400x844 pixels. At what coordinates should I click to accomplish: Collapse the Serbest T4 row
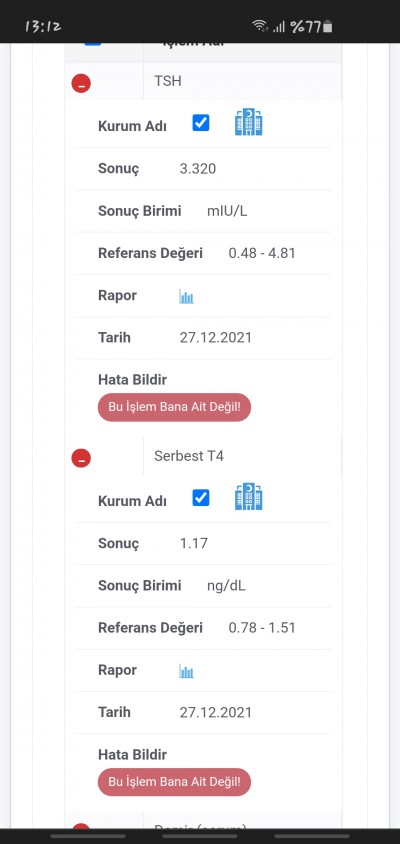pyautogui.click(x=81, y=458)
